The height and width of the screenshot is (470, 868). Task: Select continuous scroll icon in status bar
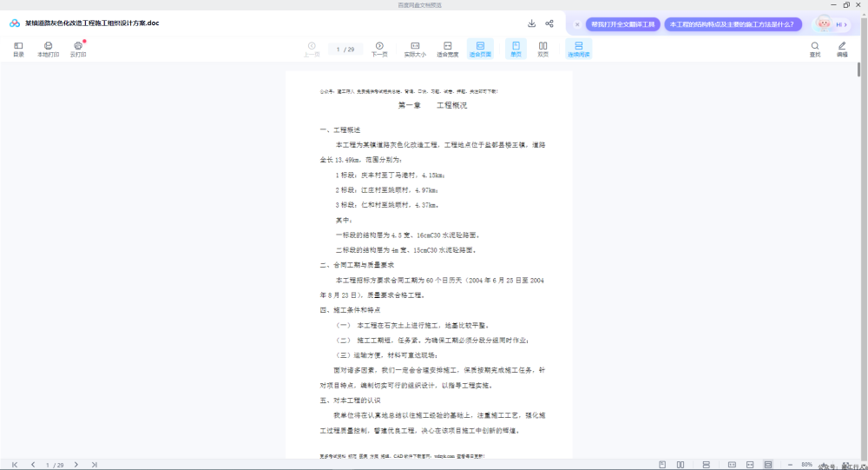click(707, 465)
